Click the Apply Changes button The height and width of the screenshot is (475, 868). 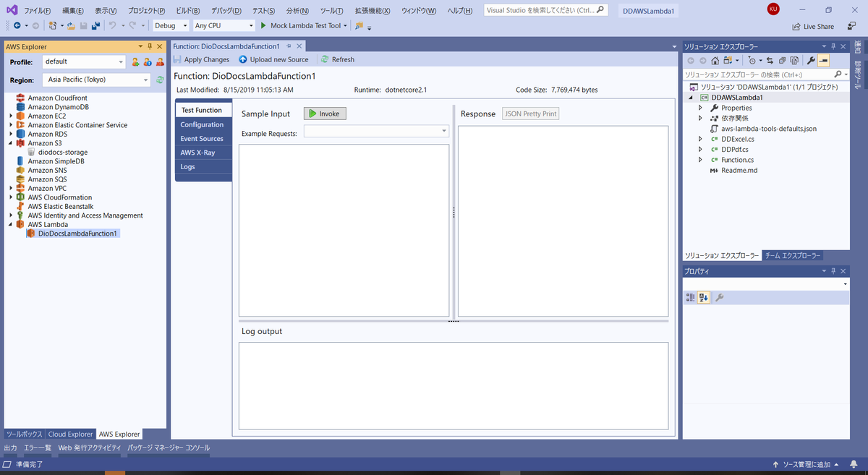pyautogui.click(x=201, y=59)
